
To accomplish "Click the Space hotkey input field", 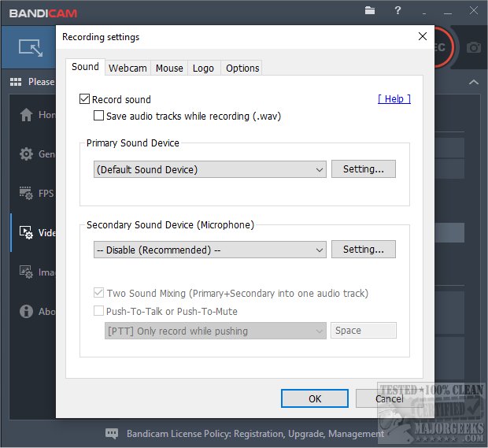I will tap(363, 331).
